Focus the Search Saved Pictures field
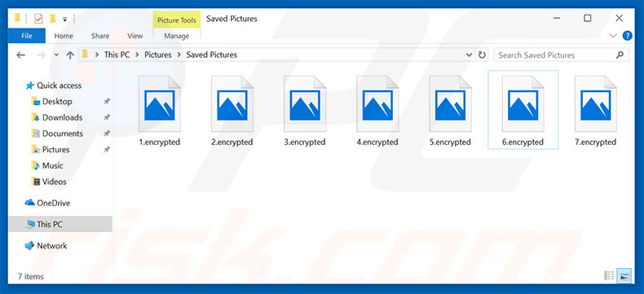 click(x=561, y=55)
